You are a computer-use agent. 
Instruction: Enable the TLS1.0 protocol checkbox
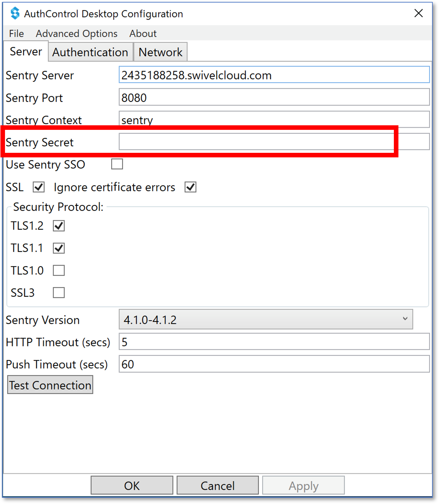(x=59, y=270)
